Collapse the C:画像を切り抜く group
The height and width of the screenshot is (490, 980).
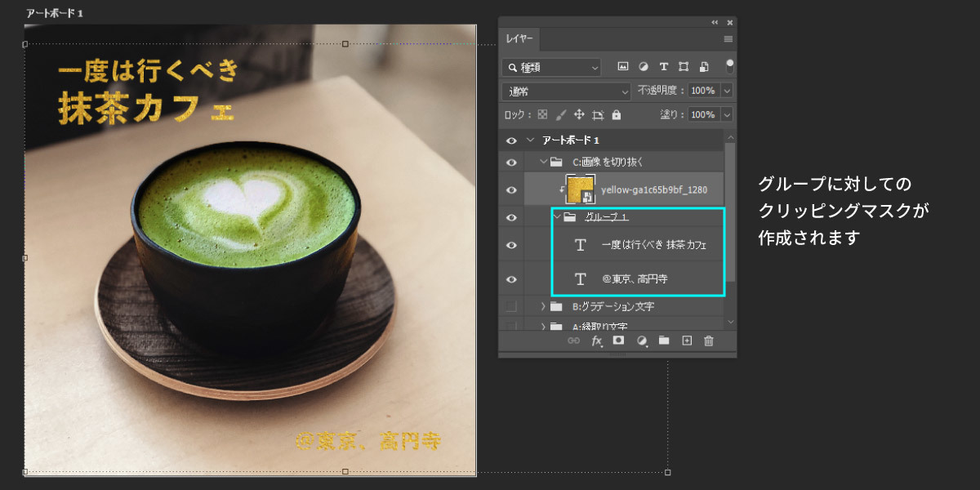pyautogui.click(x=543, y=162)
